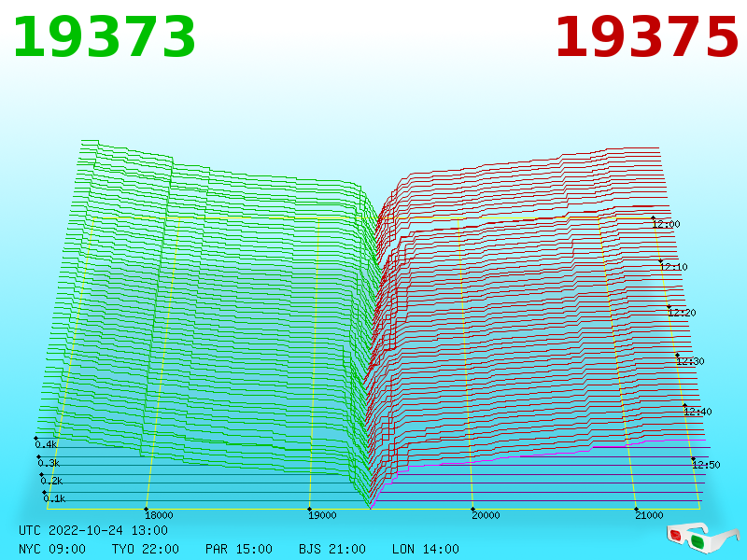Click the 12:50 time axis marker
The height and width of the screenshot is (560, 747).
pos(707,465)
